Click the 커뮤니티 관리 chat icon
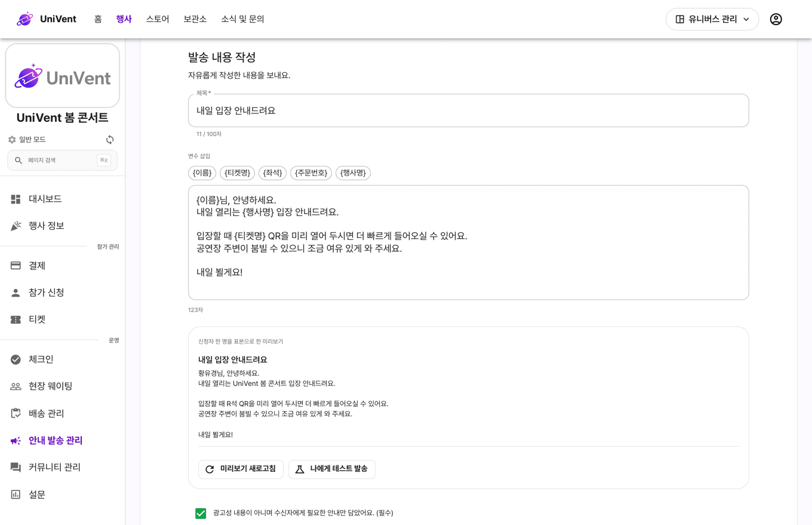The width and height of the screenshot is (812, 525). click(16, 468)
